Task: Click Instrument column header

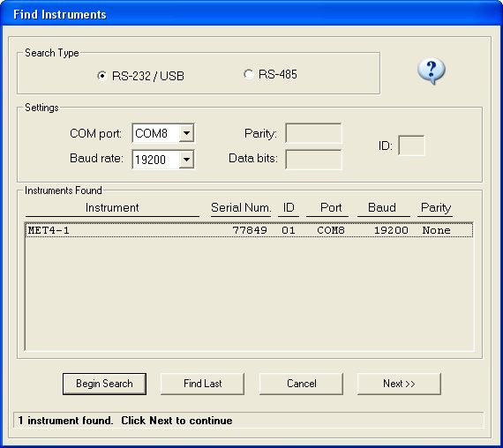Action: (x=112, y=208)
